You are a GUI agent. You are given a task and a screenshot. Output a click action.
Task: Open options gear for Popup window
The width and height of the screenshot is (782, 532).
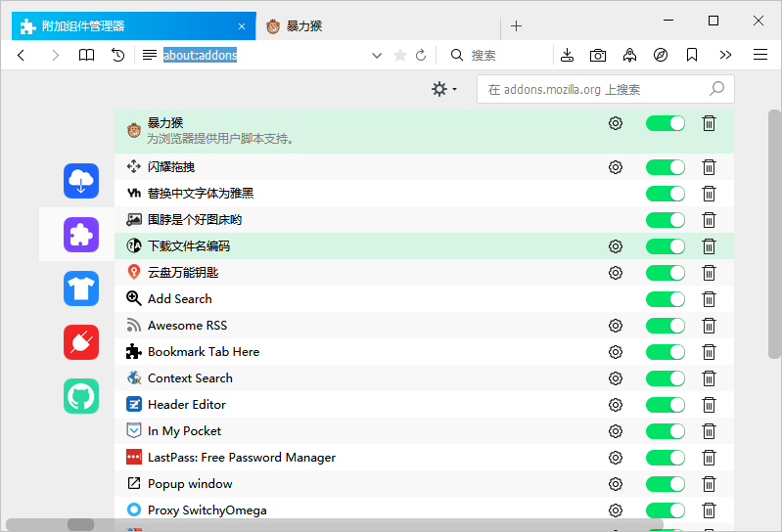[616, 484]
